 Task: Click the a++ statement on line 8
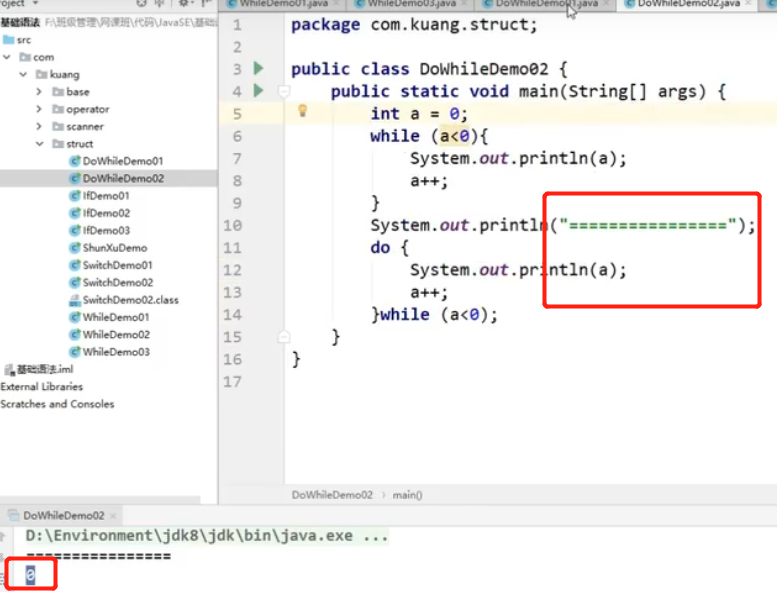pos(429,181)
